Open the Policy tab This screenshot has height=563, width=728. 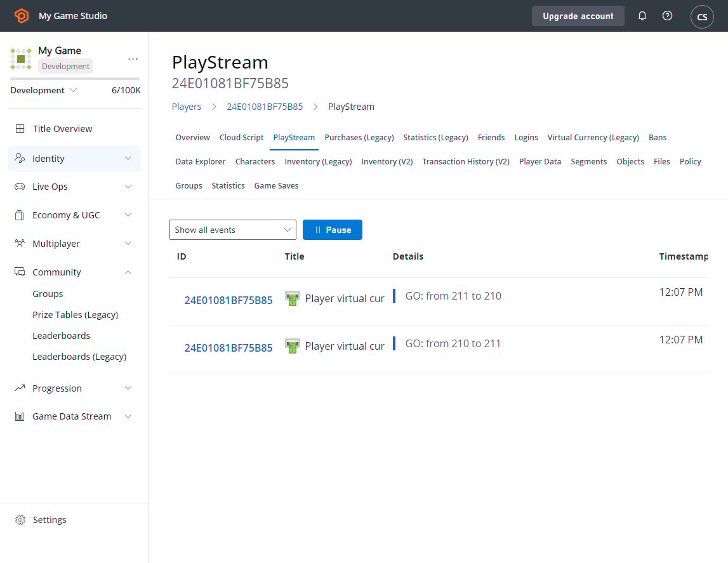coord(691,161)
